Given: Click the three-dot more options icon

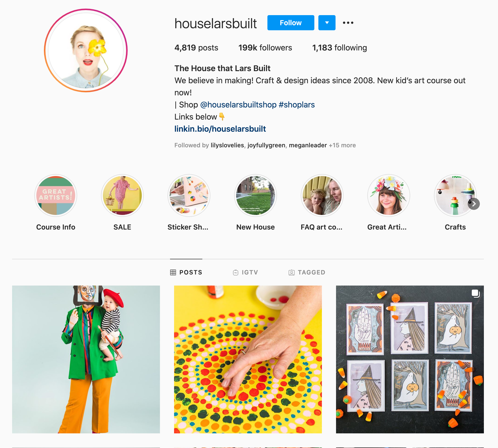Looking at the screenshot, I should [348, 23].
